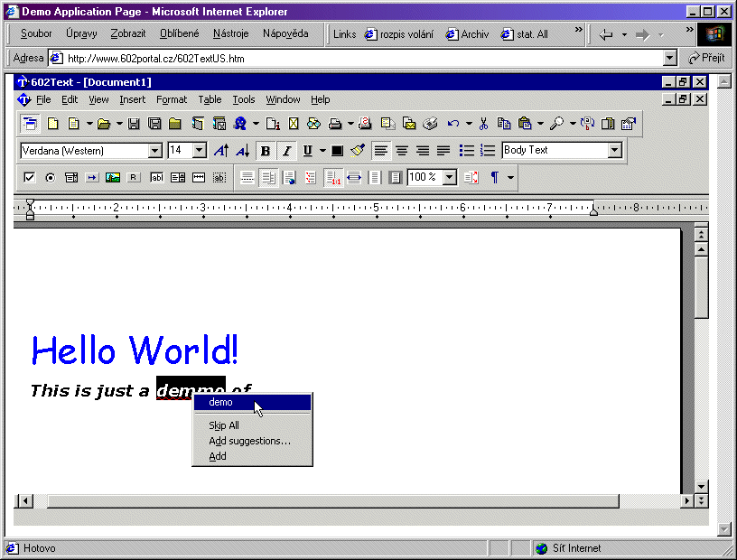Expand the underline style dropdown arrow

(322, 151)
